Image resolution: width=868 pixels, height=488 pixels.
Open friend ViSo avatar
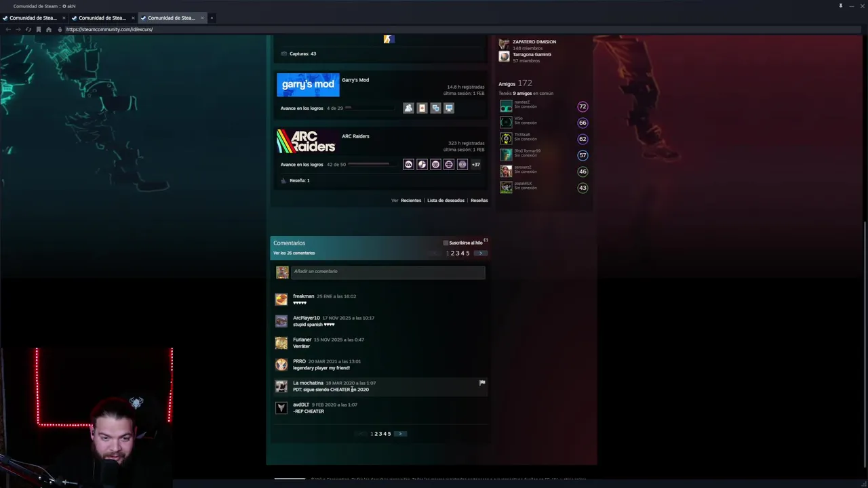click(x=506, y=123)
